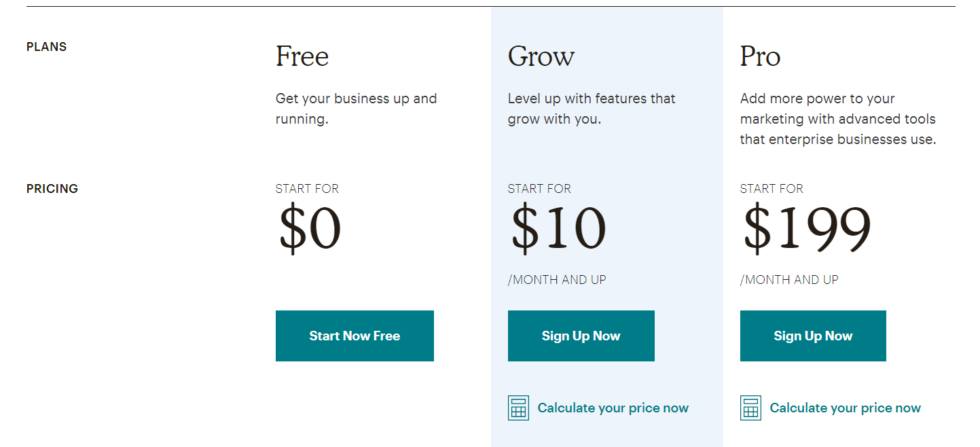Image resolution: width=980 pixels, height=447 pixels.
Task: Click the $199 price under Pro
Action: click(805, 229)
